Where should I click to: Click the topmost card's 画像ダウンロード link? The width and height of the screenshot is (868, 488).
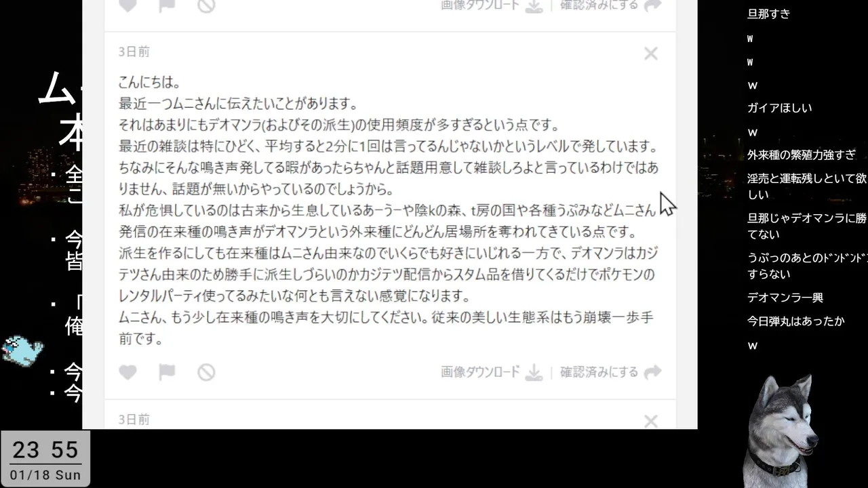[x=480, y=5]
